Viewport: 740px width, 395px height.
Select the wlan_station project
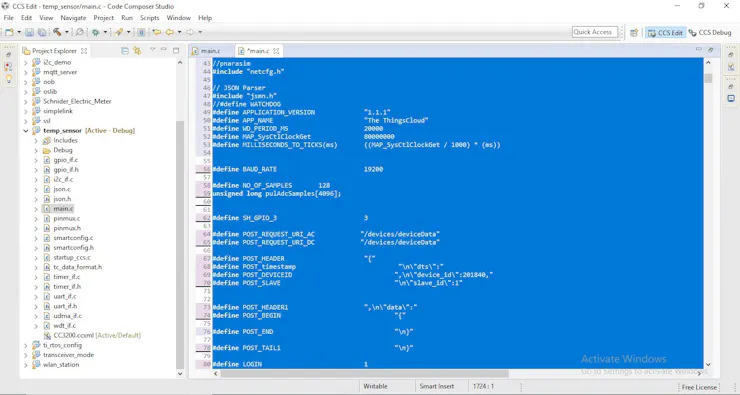point(61,365)
